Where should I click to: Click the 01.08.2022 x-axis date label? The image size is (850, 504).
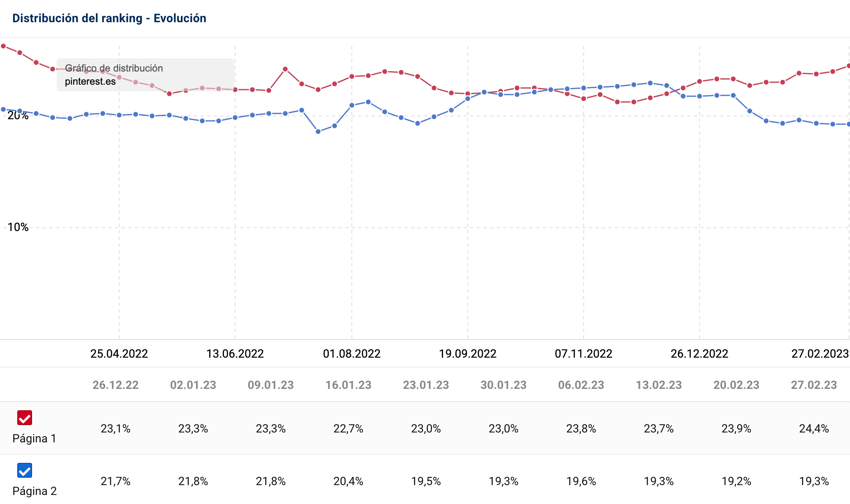[352, 354]
